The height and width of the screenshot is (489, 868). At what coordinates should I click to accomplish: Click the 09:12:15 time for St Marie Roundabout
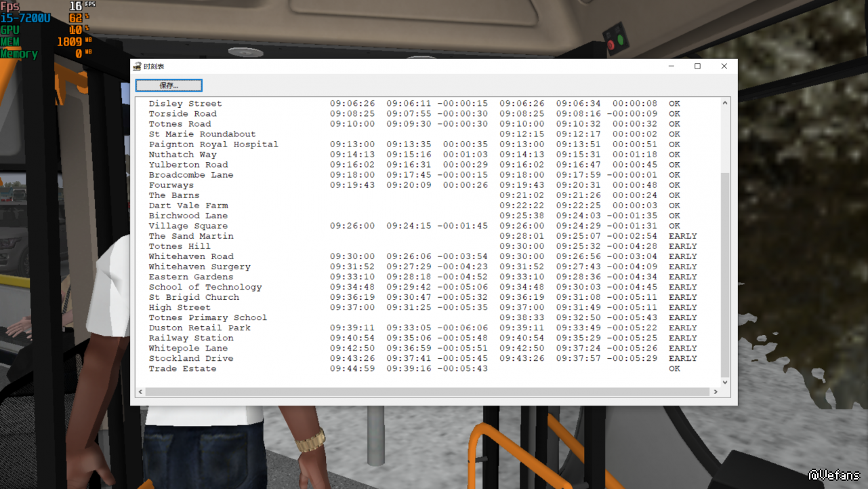point(522,134)
